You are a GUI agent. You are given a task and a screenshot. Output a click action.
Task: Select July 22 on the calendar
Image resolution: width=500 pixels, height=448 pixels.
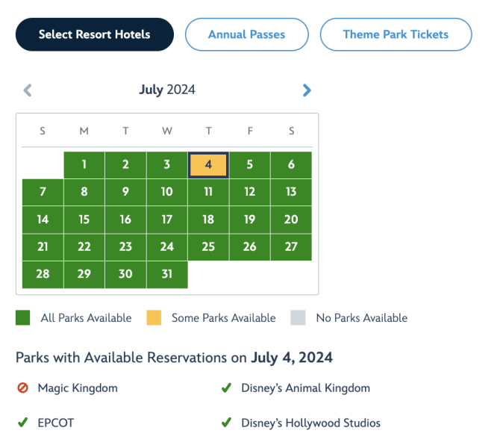[x=84, y=246]
